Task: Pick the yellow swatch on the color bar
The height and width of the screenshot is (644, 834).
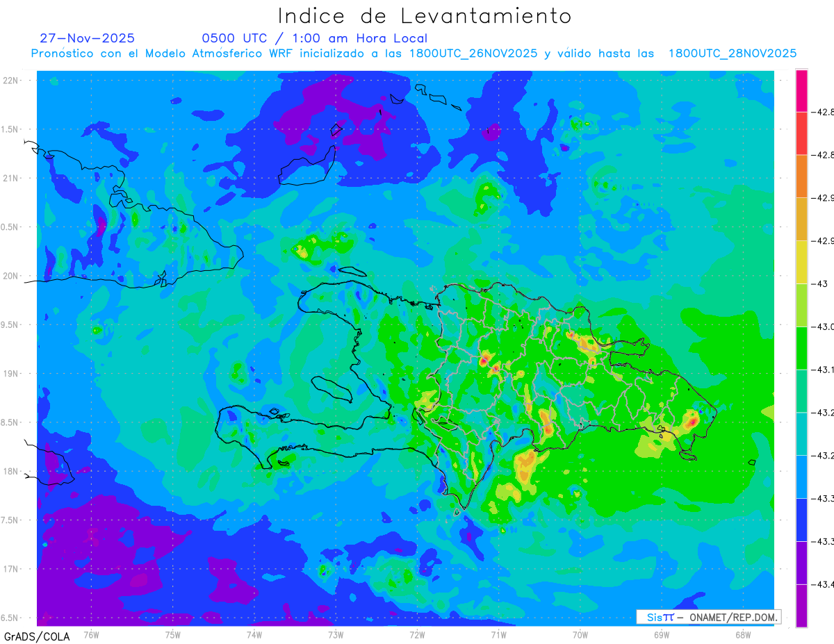Action: [x=801, y=262]
